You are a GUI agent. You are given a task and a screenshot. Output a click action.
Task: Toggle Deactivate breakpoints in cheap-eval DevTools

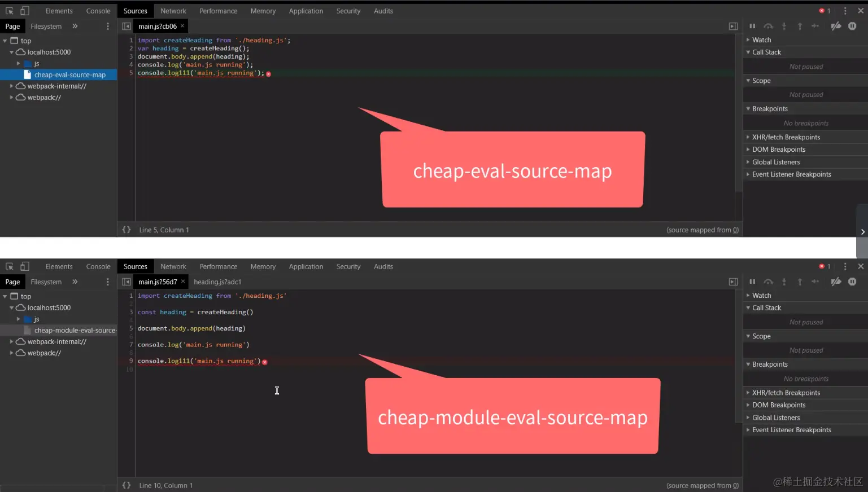836,26
